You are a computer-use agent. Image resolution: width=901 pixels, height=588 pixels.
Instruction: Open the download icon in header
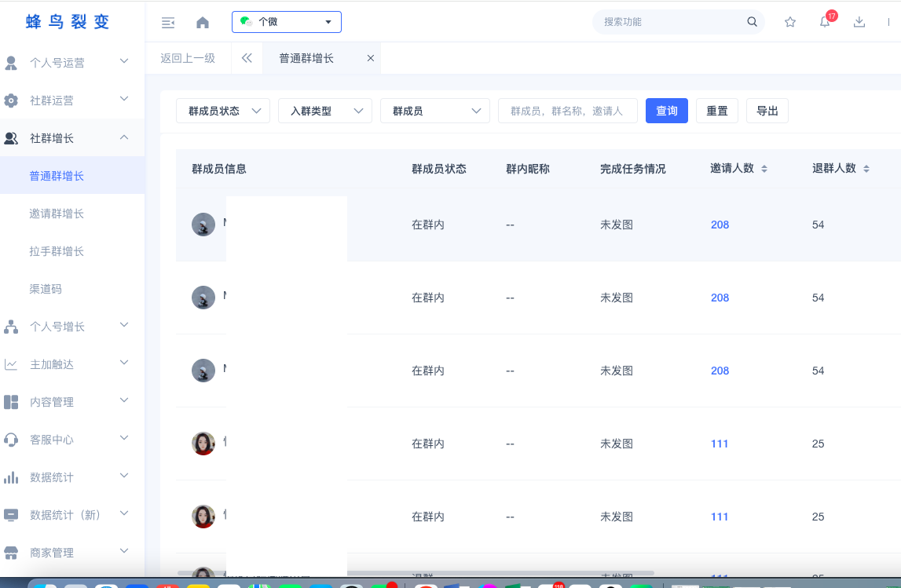coord(859,22)
